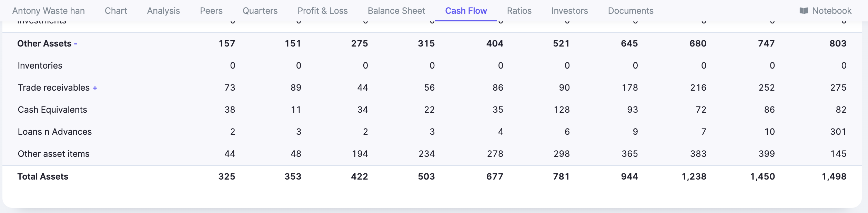
Task: Open the Ratios tab
Action: pos(519,11)
